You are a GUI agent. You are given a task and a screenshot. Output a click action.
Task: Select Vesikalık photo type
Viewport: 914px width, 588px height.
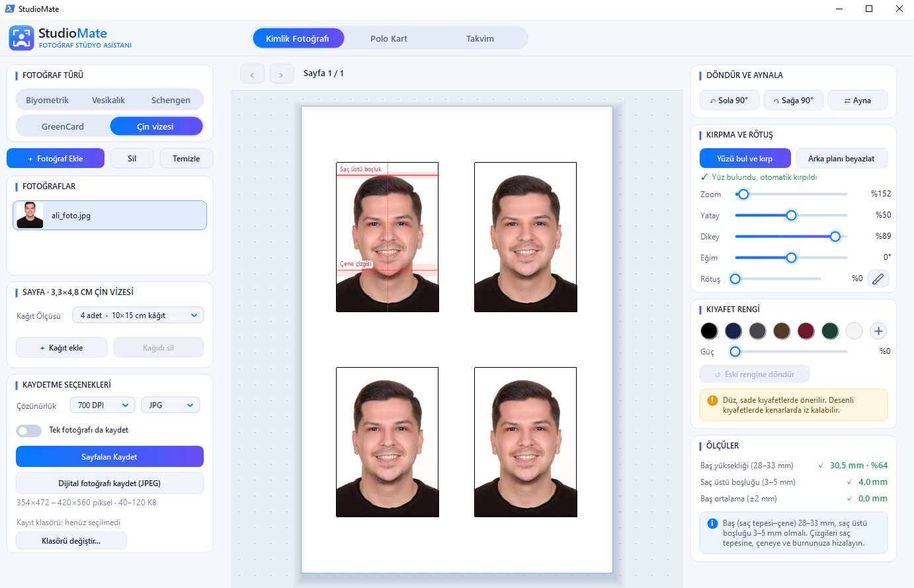[x=108, y=100]
